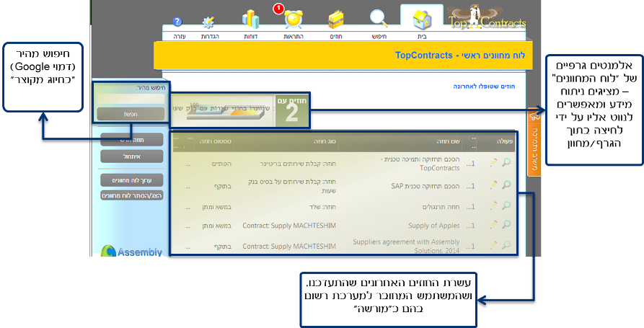Screen dimensions: 644x328
Task: View 'Suppliers agreement with Assembly Solutions' magnifier icon
Action: coord(506,244)
